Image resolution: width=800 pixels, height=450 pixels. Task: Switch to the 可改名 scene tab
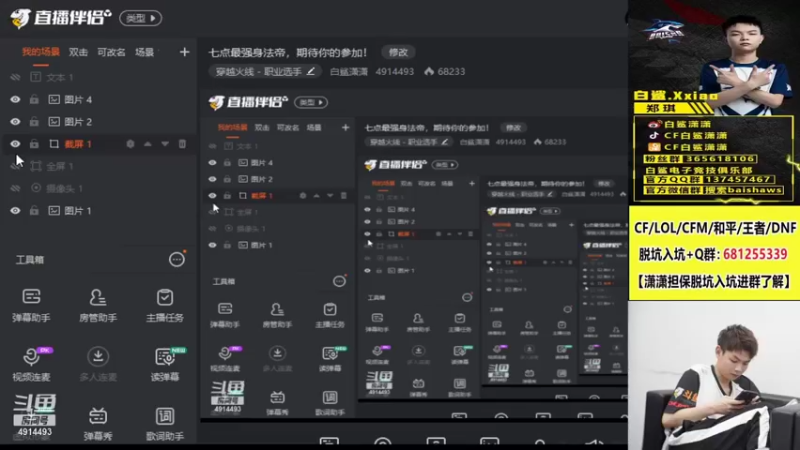(111, 52)
